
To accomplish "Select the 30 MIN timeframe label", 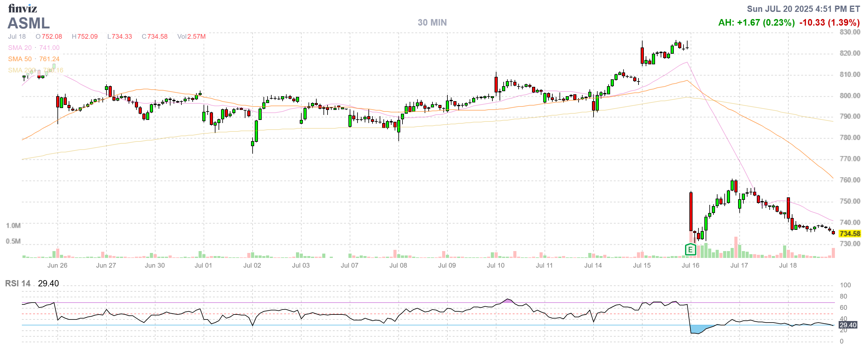I will pyautogui.click(x=432, y=22).
